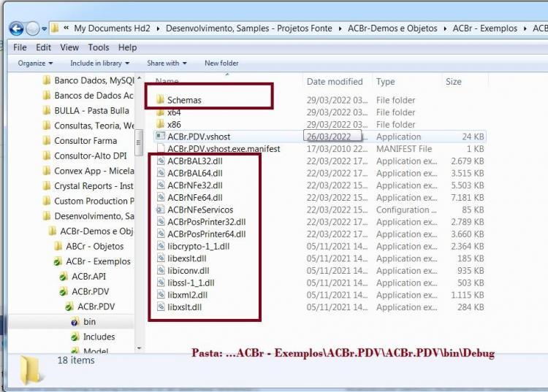Sort by Date modified column

(x=335, y=82)
